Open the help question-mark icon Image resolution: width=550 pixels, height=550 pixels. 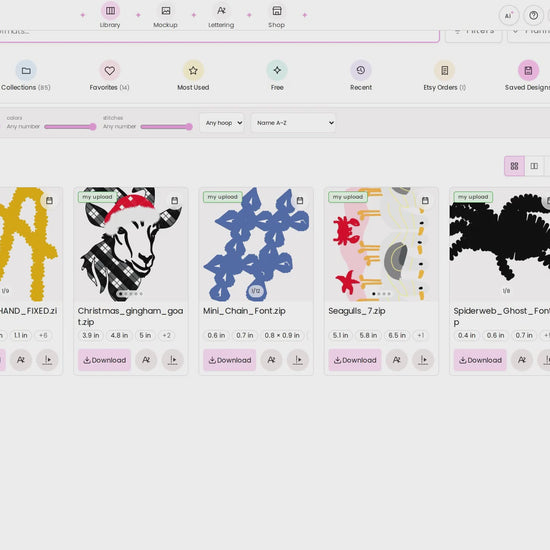coord(534,15)
